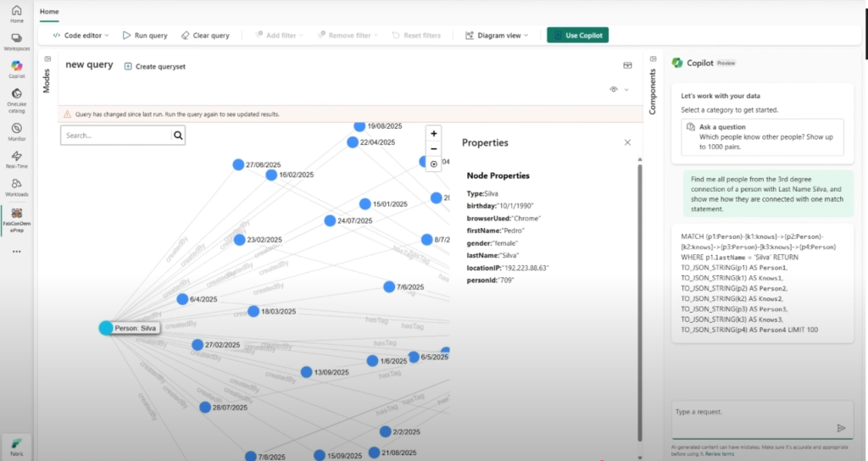Open the Code editor dropdown
868x461 pixels.
coord(81,35)
